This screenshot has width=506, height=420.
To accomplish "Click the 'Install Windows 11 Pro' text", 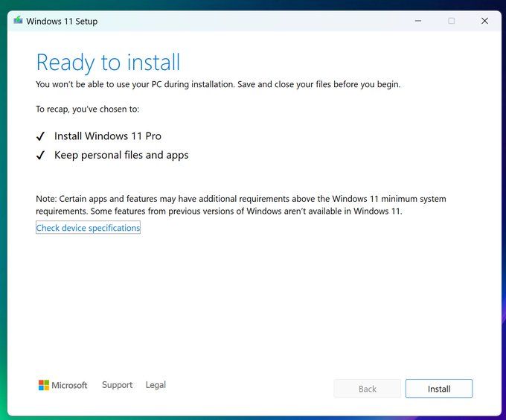I will (x=108, y=136).
